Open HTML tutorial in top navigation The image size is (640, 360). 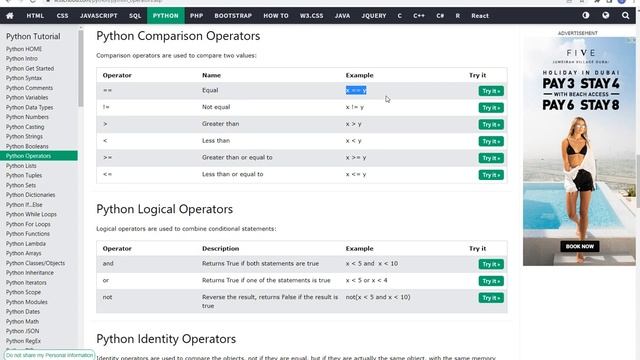point(35,16)
